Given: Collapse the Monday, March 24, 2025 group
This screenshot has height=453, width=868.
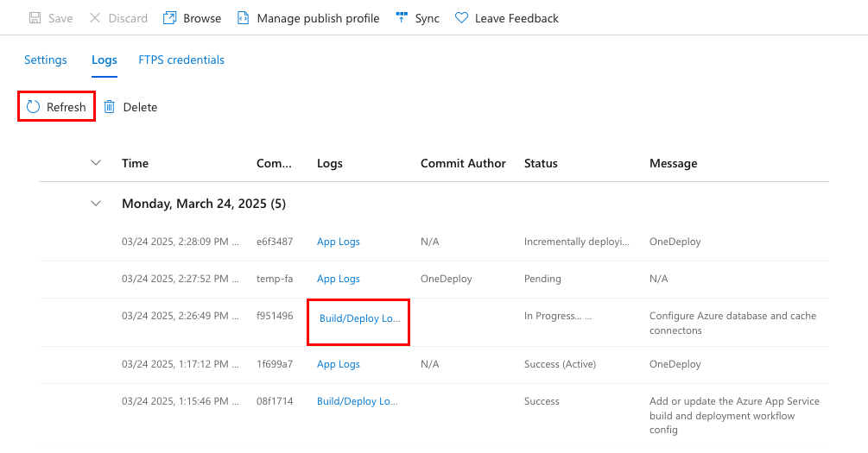Looking at the screenshot, I should point(96,204).
